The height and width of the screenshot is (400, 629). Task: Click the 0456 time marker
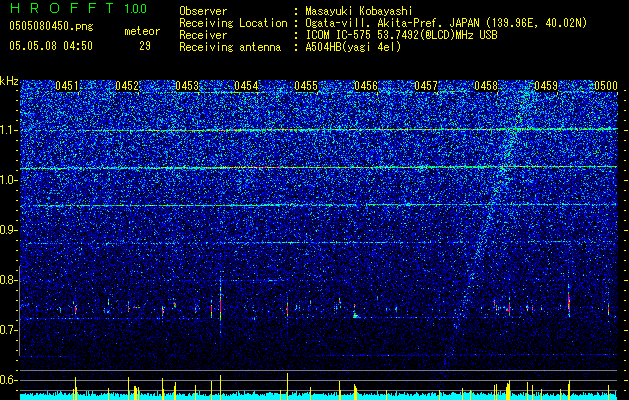(x=366, y=86)
